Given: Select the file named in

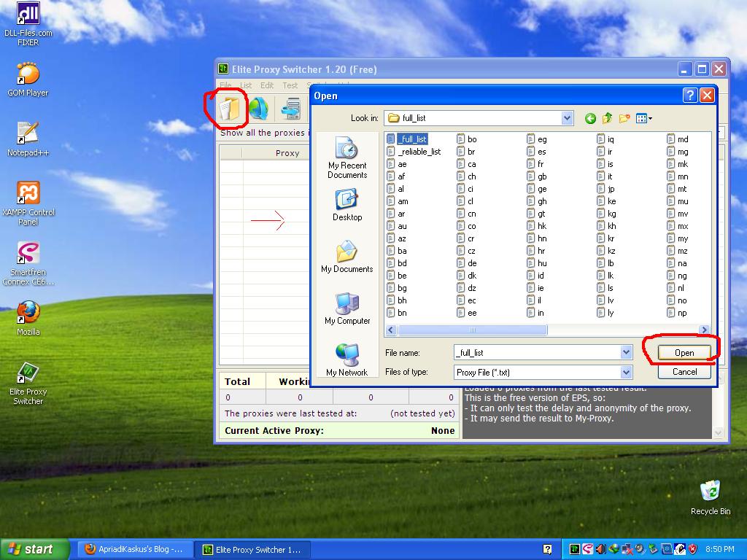Looking at the screenshot, I should [536, 312].
